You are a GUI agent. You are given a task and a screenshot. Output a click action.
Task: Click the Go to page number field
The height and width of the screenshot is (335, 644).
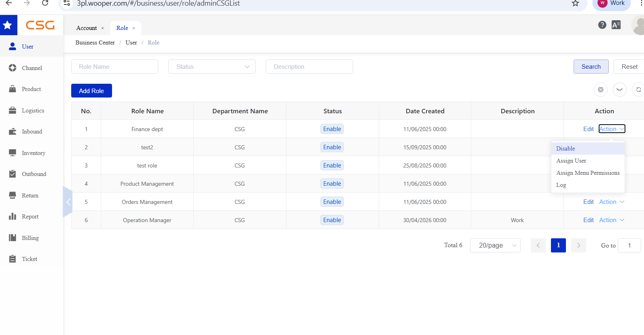(629, 246)
